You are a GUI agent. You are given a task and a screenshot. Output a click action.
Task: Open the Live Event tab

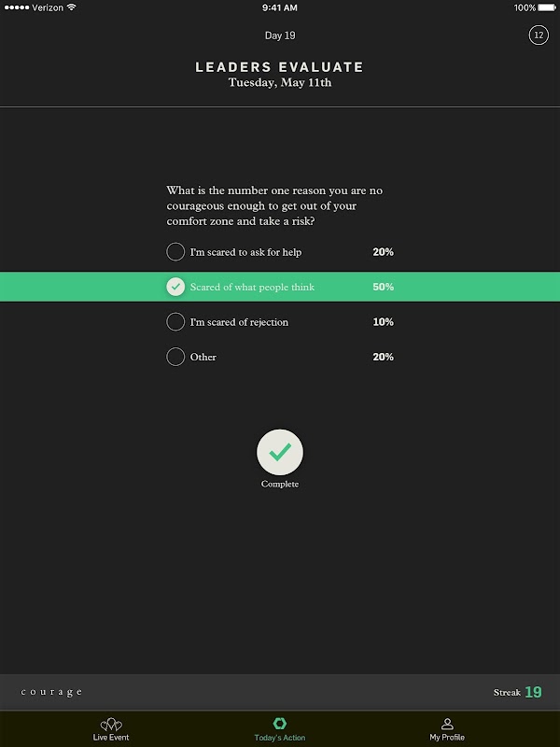[x=111, y=730]
